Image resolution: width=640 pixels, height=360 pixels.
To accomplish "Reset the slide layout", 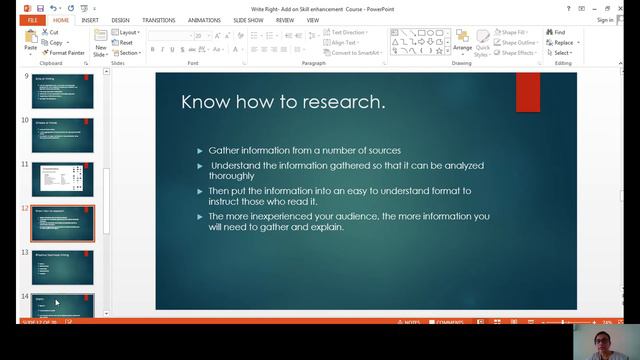I will click(x=122, y=42).
